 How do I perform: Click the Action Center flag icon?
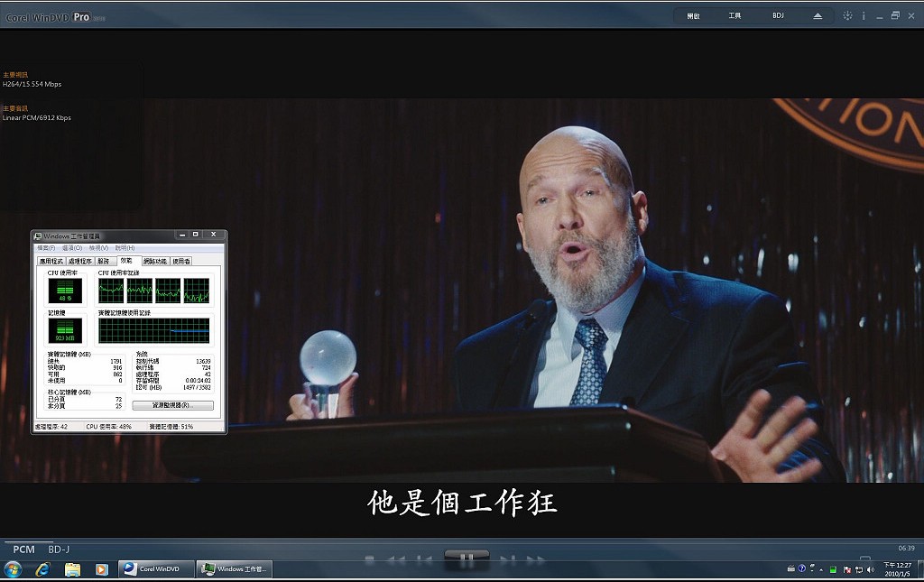846,569
